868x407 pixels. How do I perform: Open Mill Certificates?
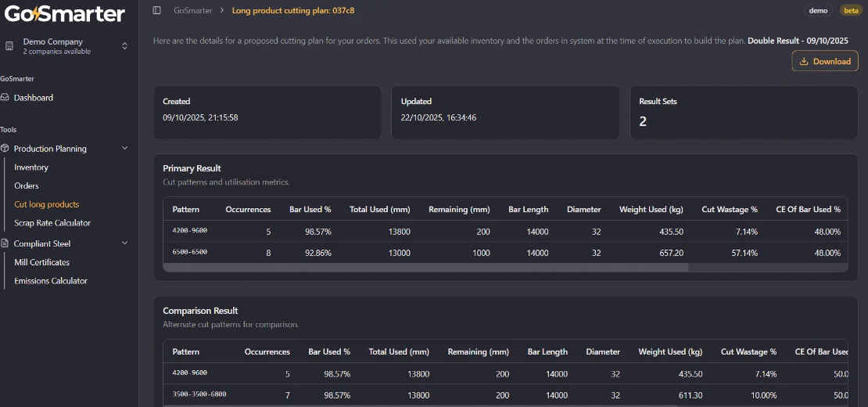click(42, 262)
